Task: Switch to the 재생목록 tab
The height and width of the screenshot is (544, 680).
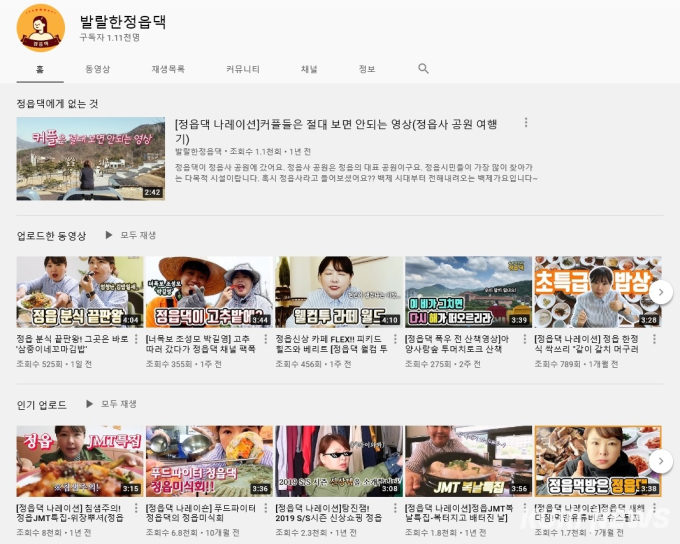Action: coord(168,69)
